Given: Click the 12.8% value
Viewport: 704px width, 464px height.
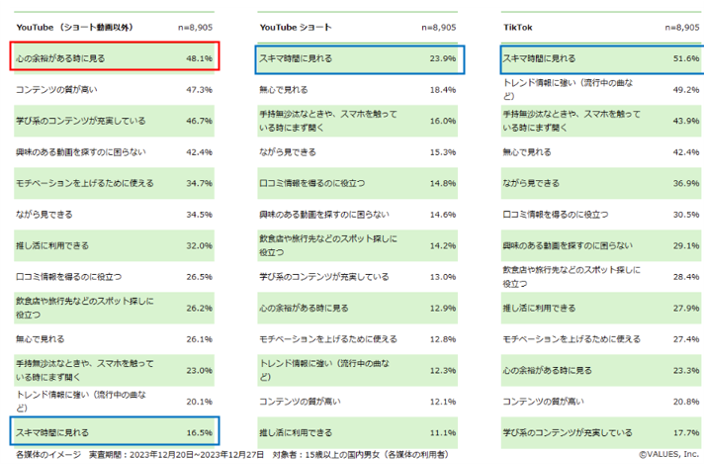Looking at the screenshot, I should (443, 339).
